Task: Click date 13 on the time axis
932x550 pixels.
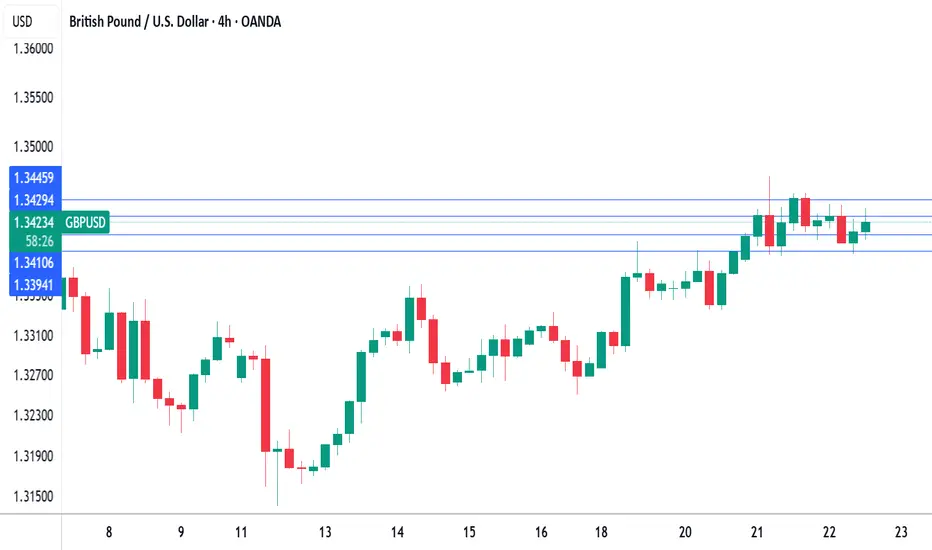Action: click(x=325, y=532)
